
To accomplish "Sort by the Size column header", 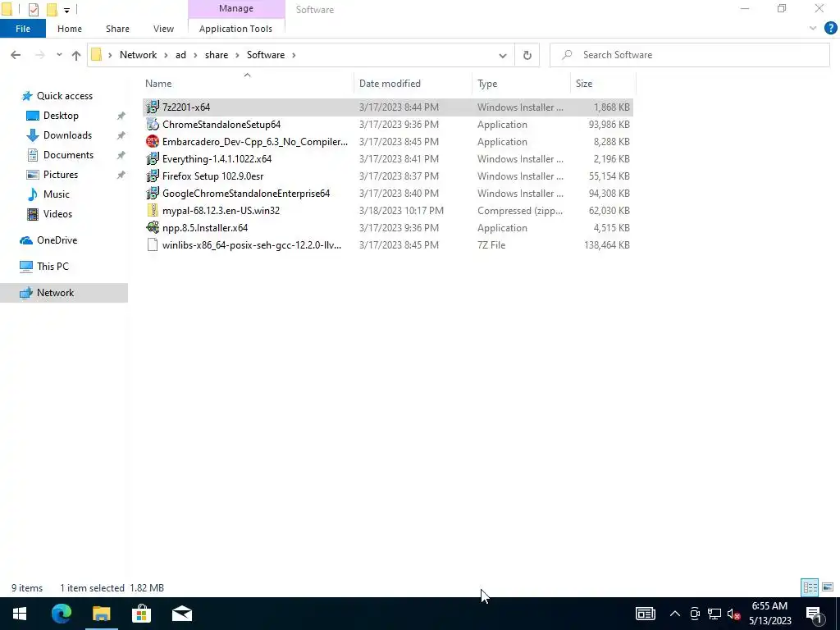I will [603, 84].
